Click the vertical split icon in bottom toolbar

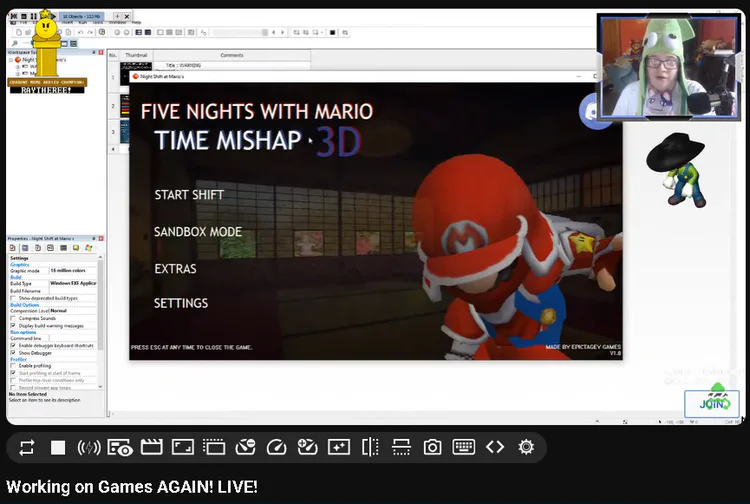tap(370, 448)
